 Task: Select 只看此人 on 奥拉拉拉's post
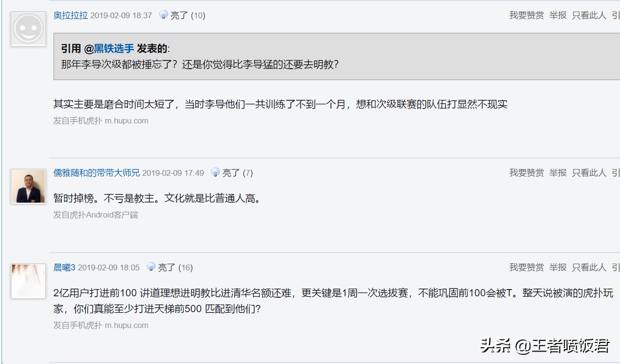coord(589,15)
